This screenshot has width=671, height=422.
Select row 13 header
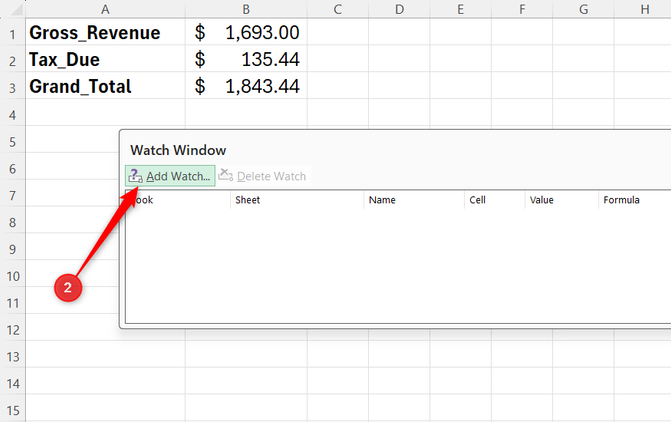click(x=12, y=356)
